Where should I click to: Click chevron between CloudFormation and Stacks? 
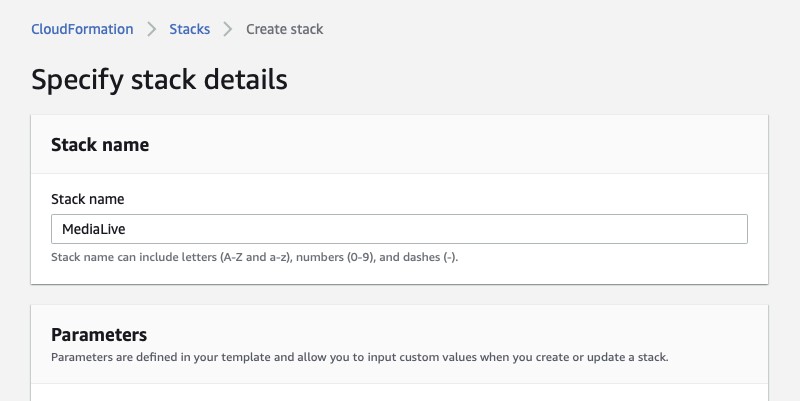(152, 29)
